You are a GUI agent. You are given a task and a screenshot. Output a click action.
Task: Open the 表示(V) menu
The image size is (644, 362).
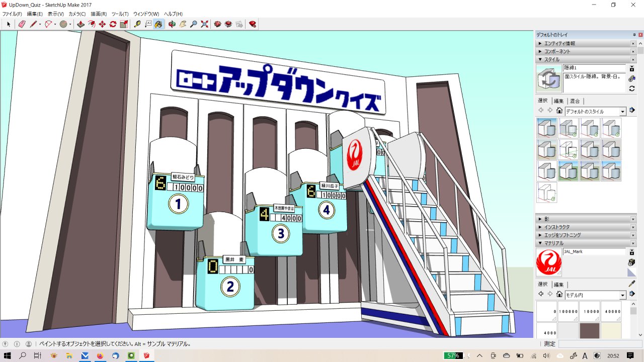[55, 14]
